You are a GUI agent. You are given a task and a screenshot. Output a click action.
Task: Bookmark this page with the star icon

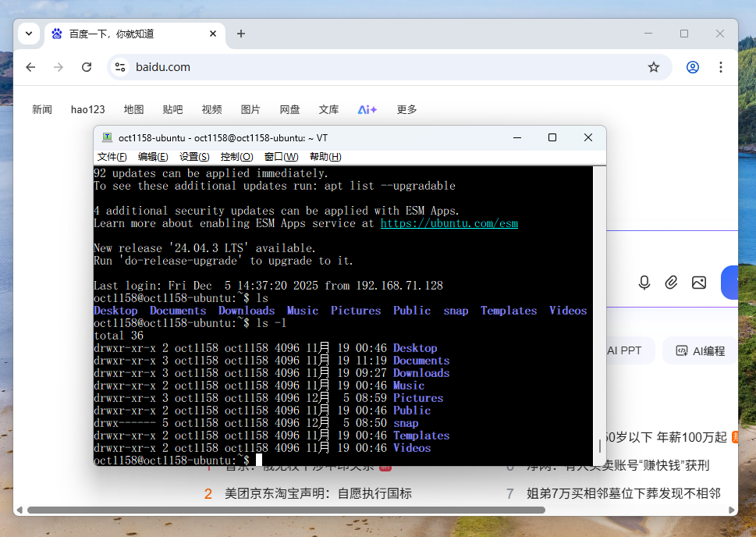(654, 67)
